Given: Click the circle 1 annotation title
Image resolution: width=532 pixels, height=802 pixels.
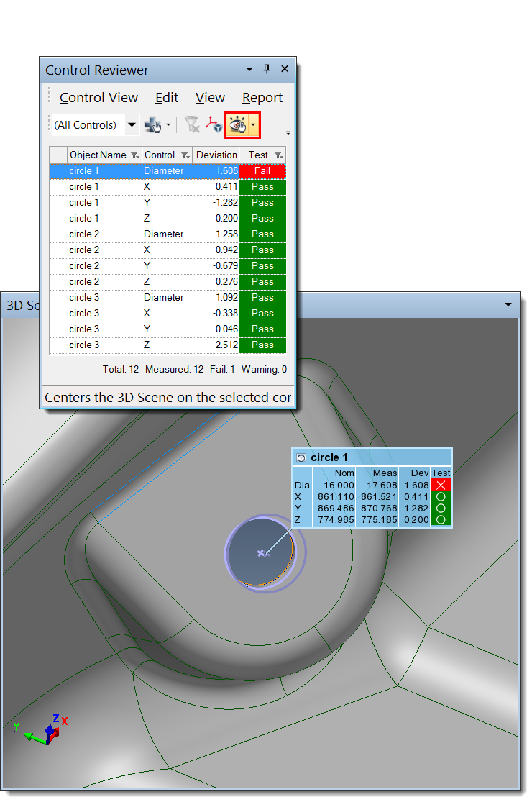Looking at the screenshot, I should pyautogui.click(x=329, y=457).
